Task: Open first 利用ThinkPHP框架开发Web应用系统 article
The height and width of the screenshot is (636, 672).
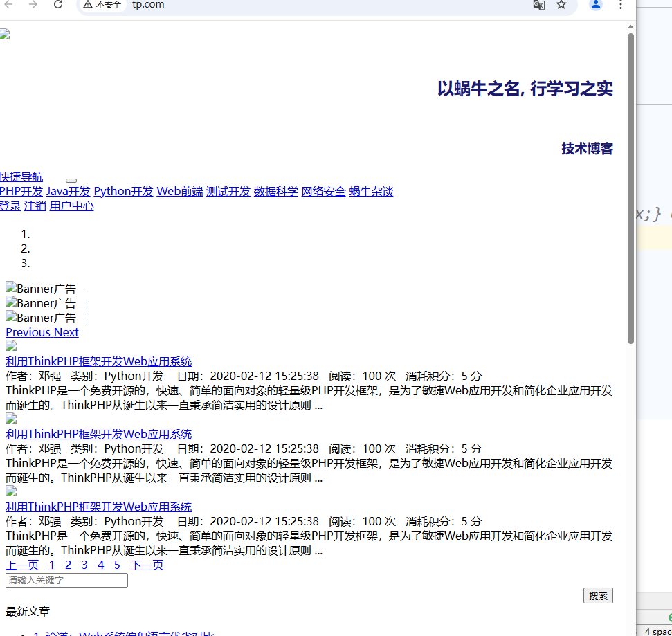Action: click(x=98, y=362)
